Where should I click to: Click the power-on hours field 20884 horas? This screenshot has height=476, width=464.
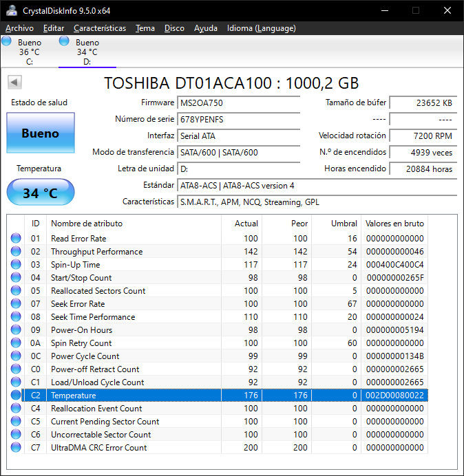click(423, 169)
